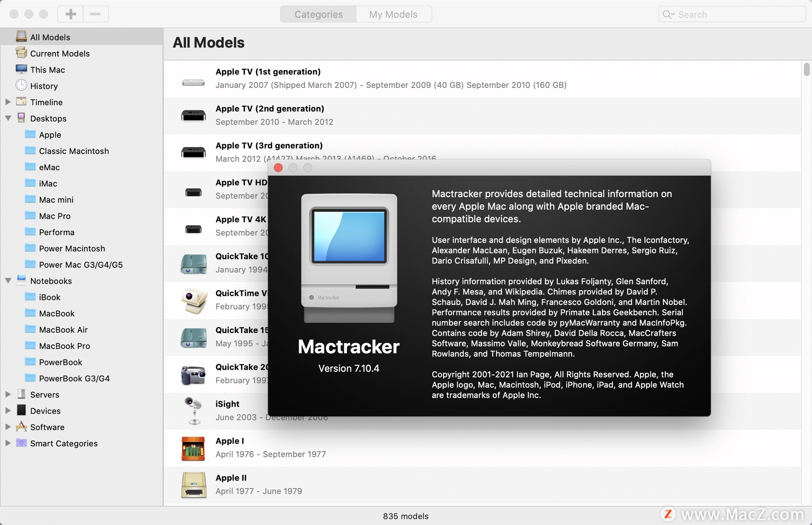Image resolution: width=812 pixels, height=525 pixels.
Task: Click 'April 1977 - June 1979' text
Action: coord(259,491)
